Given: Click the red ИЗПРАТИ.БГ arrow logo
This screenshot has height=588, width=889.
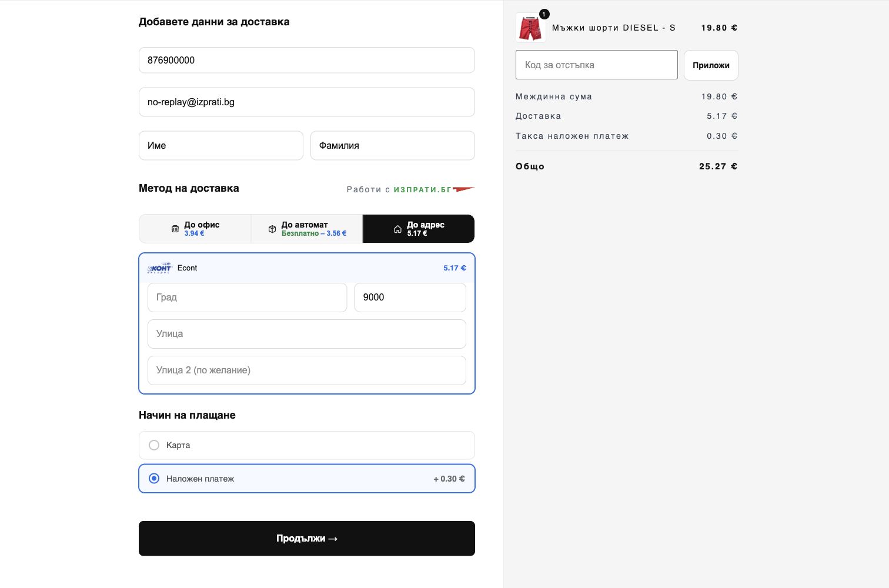Looking at the screenshot, I should click(x=464, y=189).
